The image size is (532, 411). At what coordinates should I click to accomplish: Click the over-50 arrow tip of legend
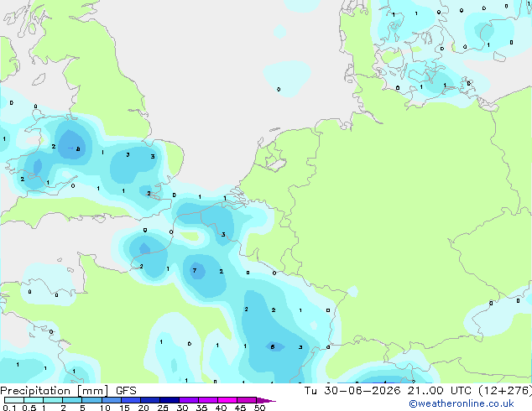point(266,401)
